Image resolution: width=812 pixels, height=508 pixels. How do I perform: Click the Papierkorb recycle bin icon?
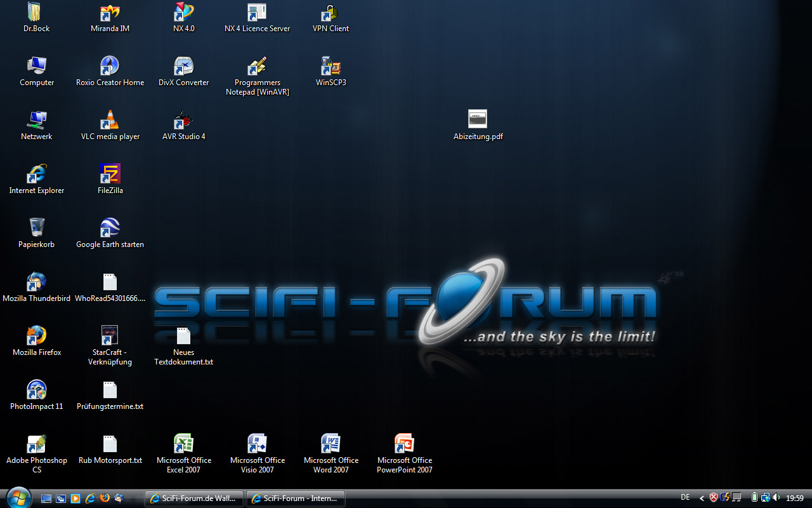point(37,228)
